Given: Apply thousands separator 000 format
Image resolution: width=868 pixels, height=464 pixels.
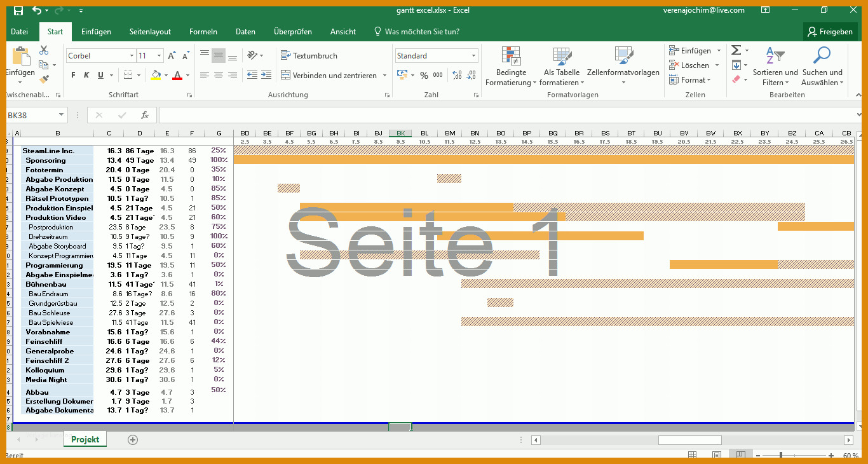Looking at the screenshot, I should tap(438, 75).
